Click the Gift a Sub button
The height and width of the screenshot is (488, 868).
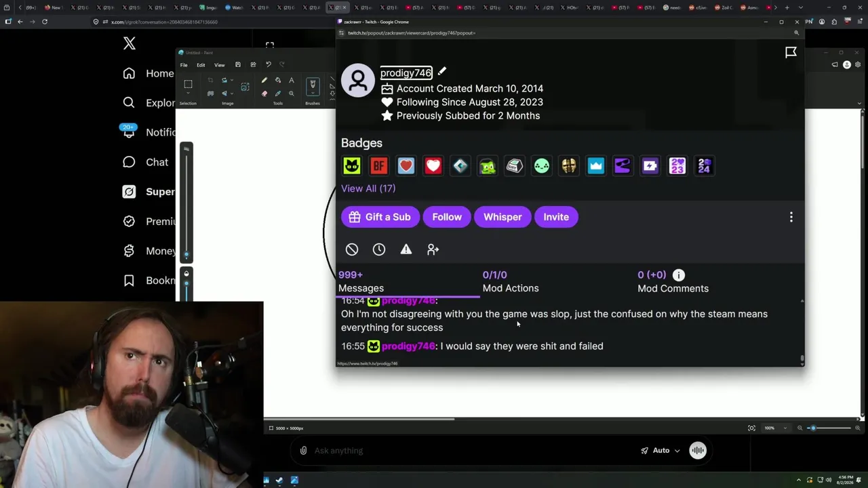[x=380, y=217]
